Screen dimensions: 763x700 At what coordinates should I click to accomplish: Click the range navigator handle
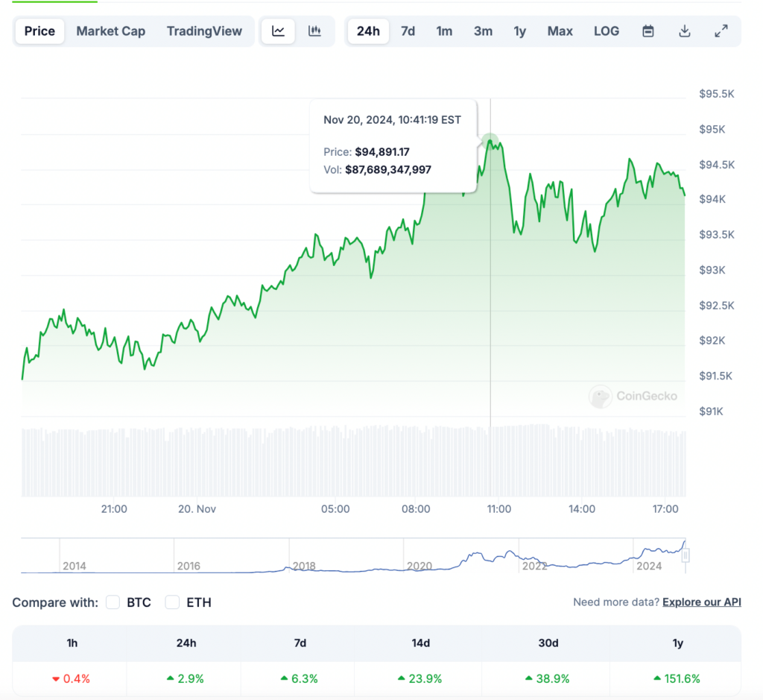pos(686,555)
